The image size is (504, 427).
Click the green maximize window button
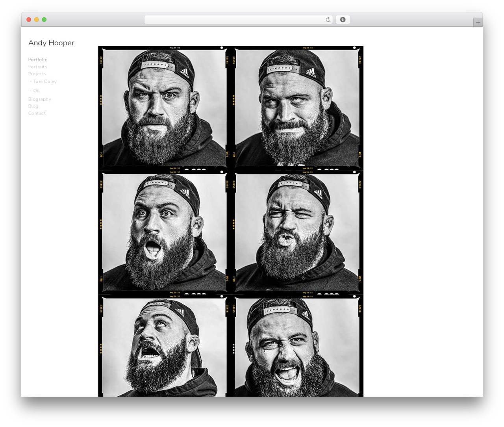[x=44, y=20]
